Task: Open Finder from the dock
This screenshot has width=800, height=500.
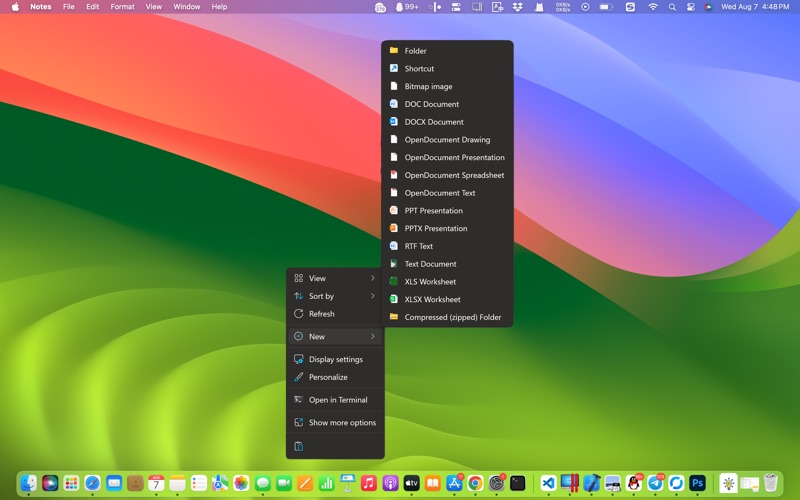Action: [29, 484]
